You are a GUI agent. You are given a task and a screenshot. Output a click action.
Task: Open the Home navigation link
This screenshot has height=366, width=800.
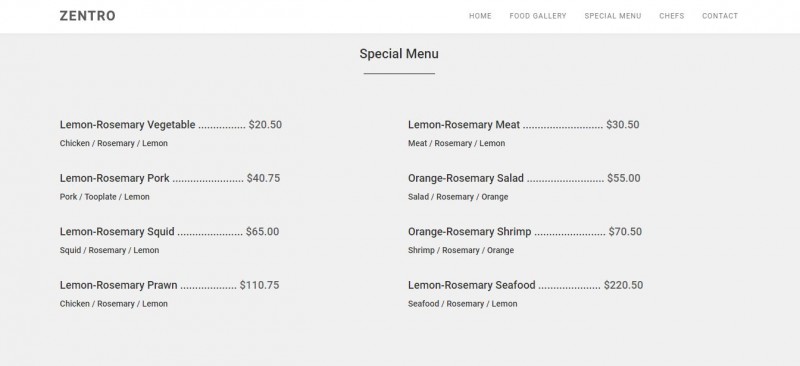480,16
